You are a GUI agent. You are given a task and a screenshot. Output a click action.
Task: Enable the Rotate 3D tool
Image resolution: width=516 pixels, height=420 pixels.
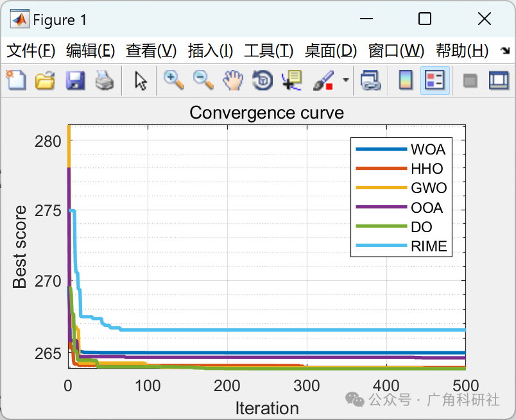262,80
